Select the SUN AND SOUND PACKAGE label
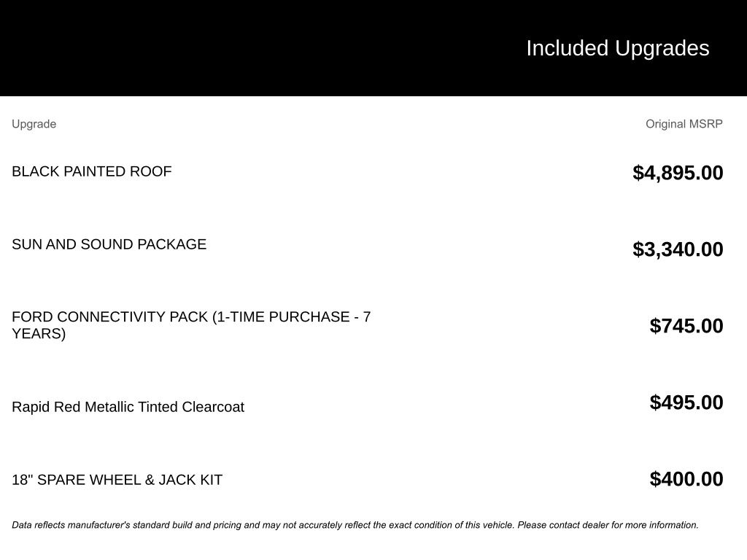 point(109,244)
